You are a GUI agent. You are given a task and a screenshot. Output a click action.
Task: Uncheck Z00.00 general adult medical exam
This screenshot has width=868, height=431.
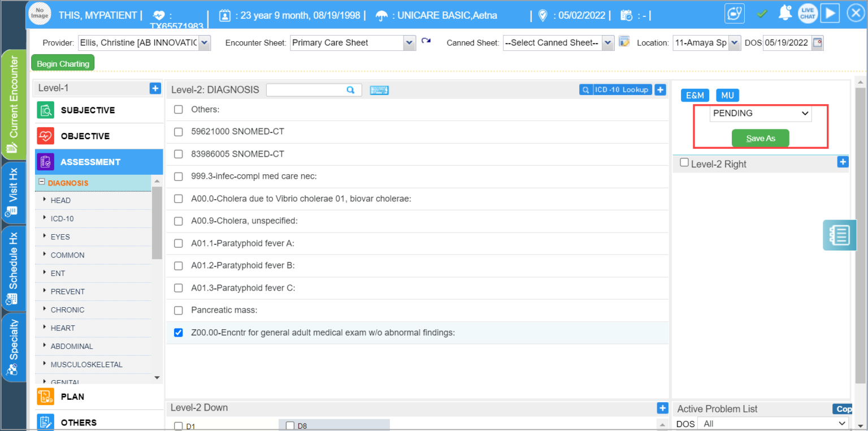pos(178,333)
